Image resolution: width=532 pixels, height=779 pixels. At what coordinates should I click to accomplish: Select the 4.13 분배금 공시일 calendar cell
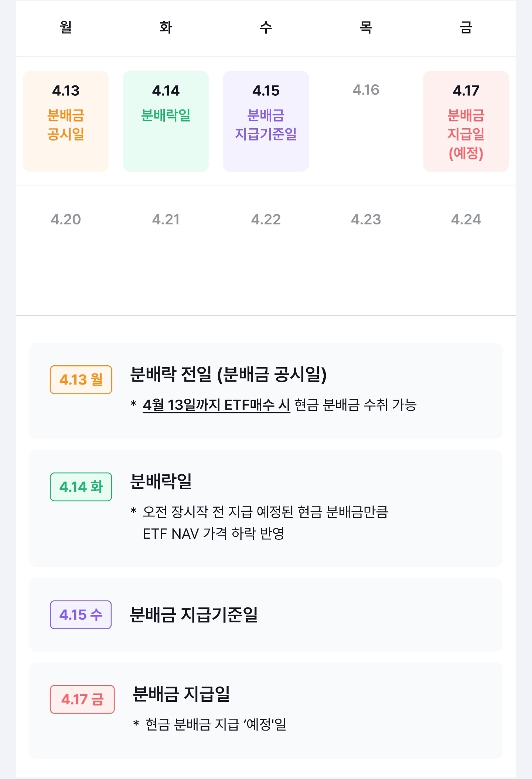coord(66,121)
